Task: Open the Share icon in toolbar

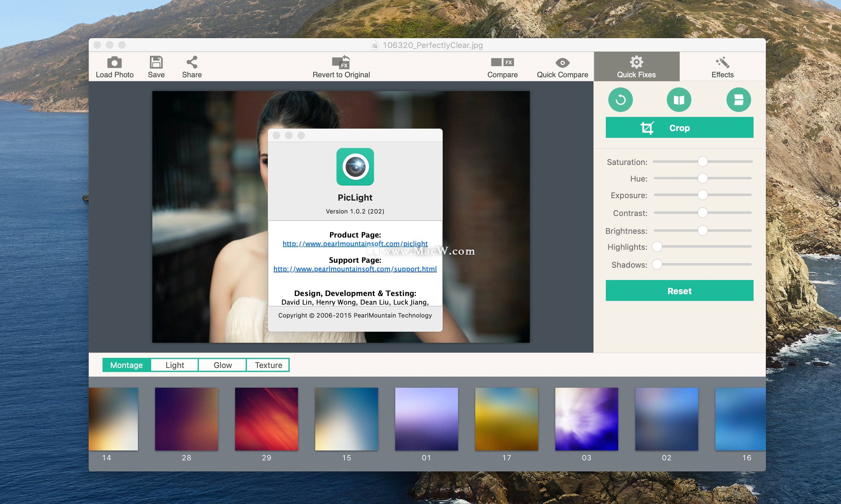Action: point(192,62)
